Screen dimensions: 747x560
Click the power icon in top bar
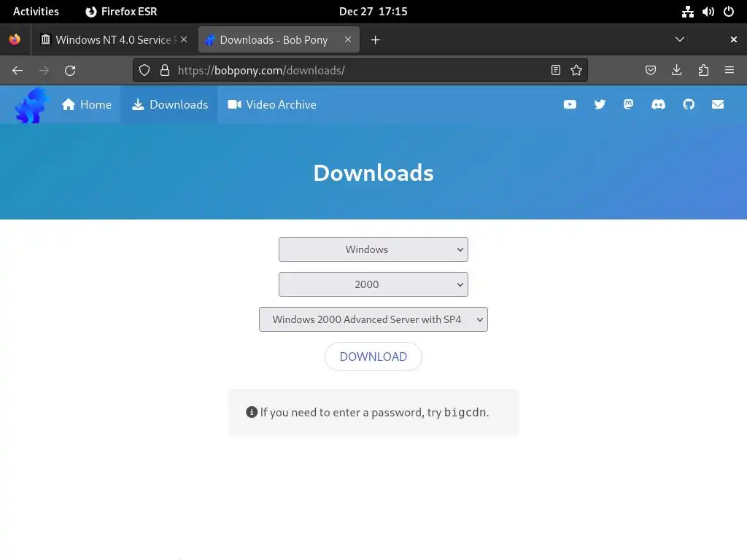pyautogui.click(x=729, y=12)
